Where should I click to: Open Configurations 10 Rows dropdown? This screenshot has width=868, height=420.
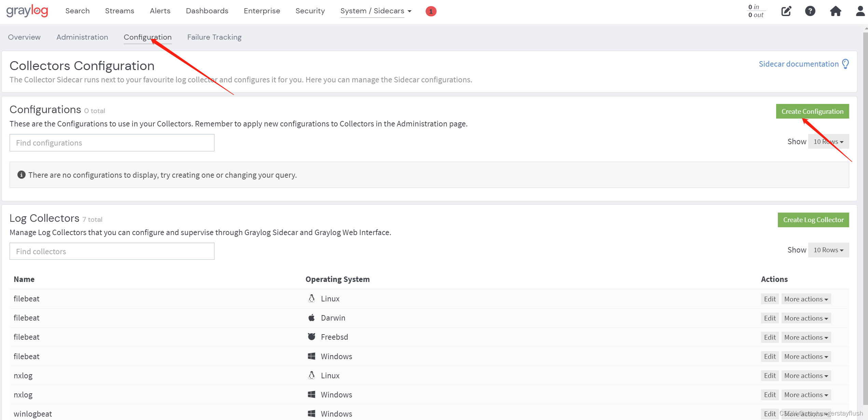(x=828, y=141)
